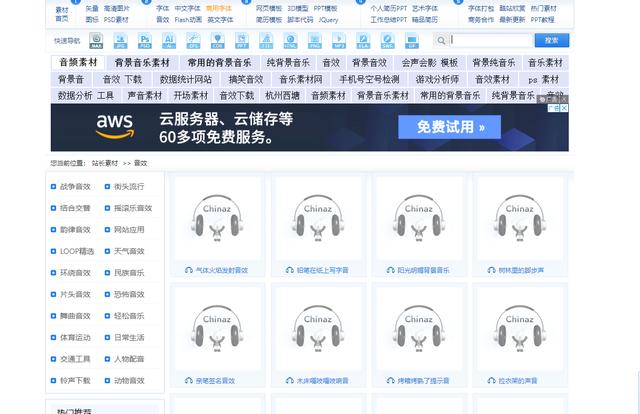Open the MAX file format quick-nav icon
The image size is (640, 414).
pos(96,41)
